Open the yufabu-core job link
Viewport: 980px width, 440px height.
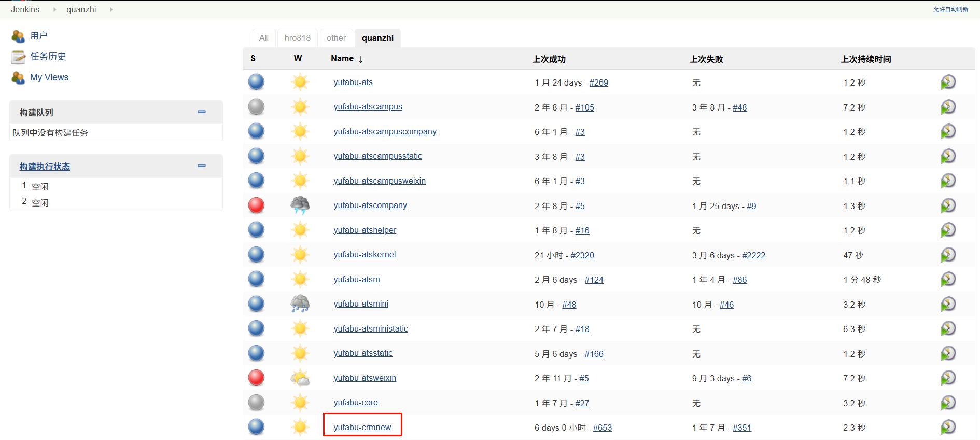coord(356,402)
